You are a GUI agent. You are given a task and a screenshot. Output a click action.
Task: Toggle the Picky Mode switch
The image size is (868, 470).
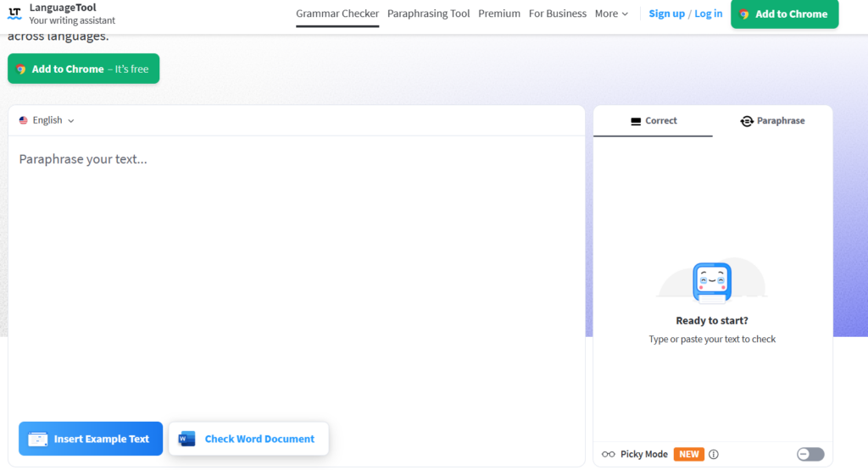pyautogui.click(x=810, y=454)
